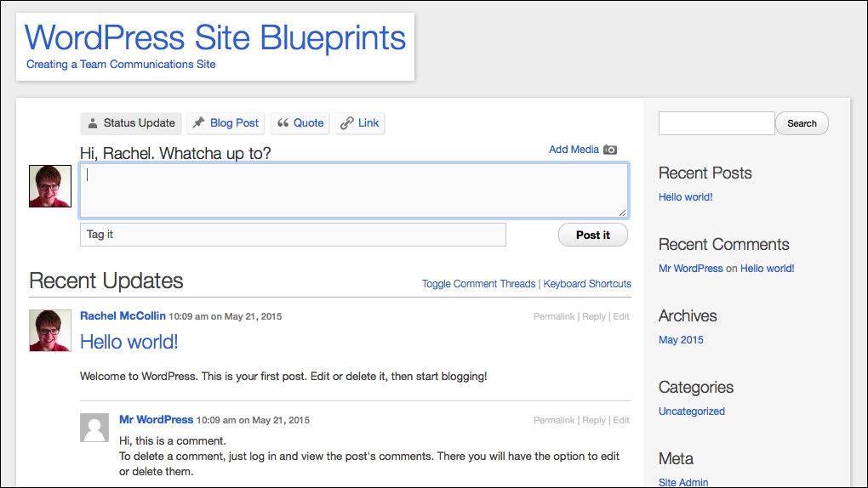The height and width of the screenshot is (488, 868).
Task: Click the Welcome to WordPress post text
Action: pyautogui.click(x=283, y=377)
